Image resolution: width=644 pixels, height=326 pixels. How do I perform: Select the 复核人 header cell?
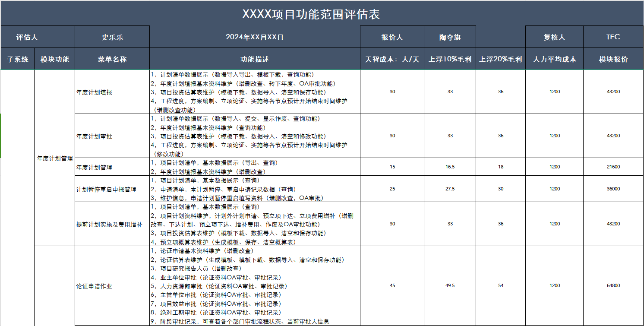[x=554, y=37]
